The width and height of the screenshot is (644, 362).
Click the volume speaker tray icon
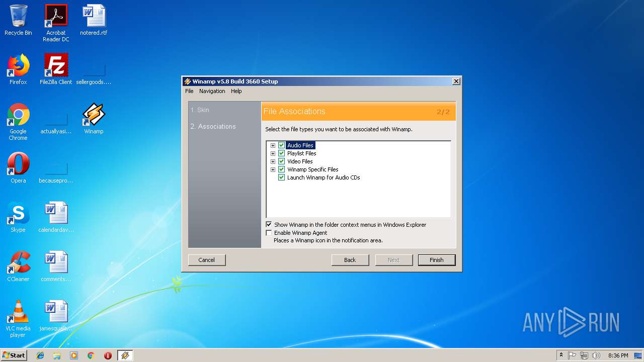[596, 355]
